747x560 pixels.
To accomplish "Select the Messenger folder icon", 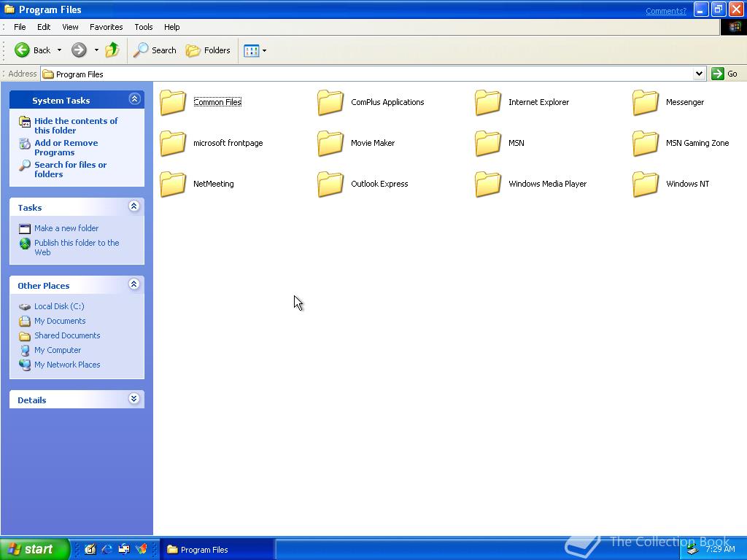I will (x=646, y=102).
